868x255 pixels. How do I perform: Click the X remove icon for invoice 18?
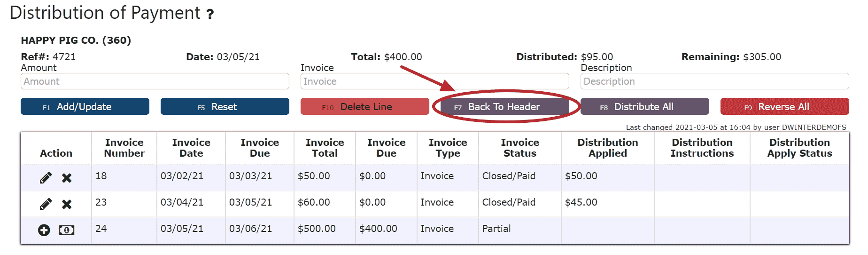tap(67, 178)
